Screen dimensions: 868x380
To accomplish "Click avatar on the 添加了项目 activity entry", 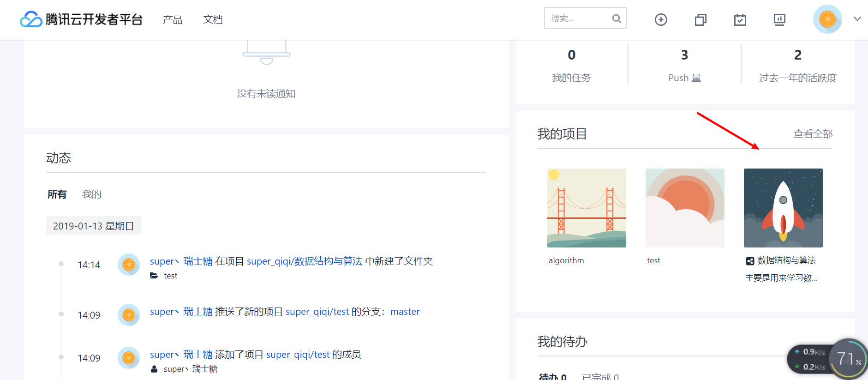I will click(x=129, y=358).
